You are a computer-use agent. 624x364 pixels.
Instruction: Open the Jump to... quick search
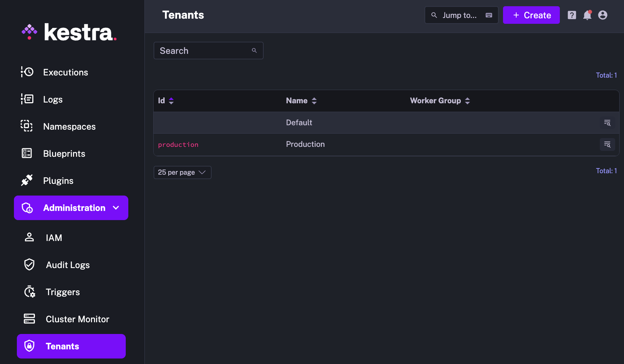pos(461,15)
